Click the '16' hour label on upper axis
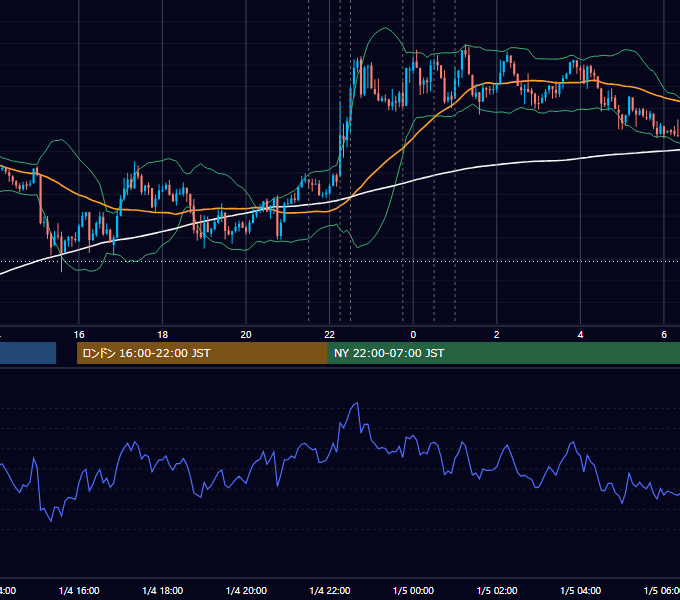 pos(79,335)
